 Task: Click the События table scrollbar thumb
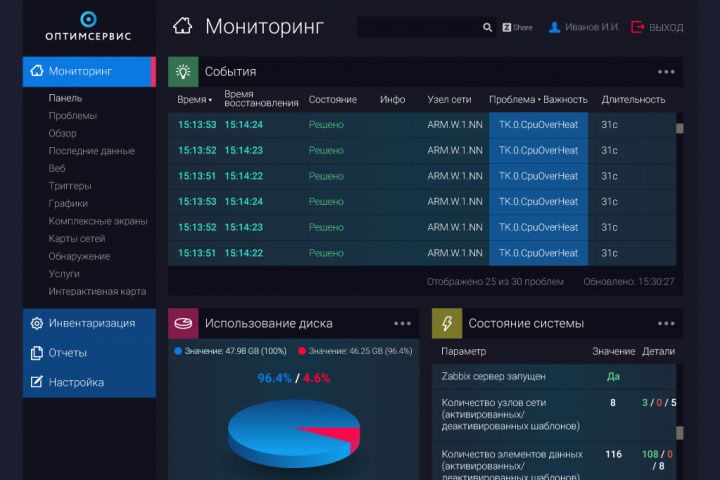click(680, 128)
